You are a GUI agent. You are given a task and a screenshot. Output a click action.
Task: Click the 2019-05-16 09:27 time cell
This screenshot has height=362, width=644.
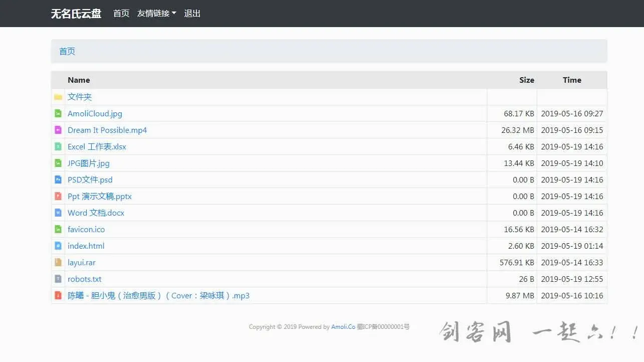tap(572, 113)
